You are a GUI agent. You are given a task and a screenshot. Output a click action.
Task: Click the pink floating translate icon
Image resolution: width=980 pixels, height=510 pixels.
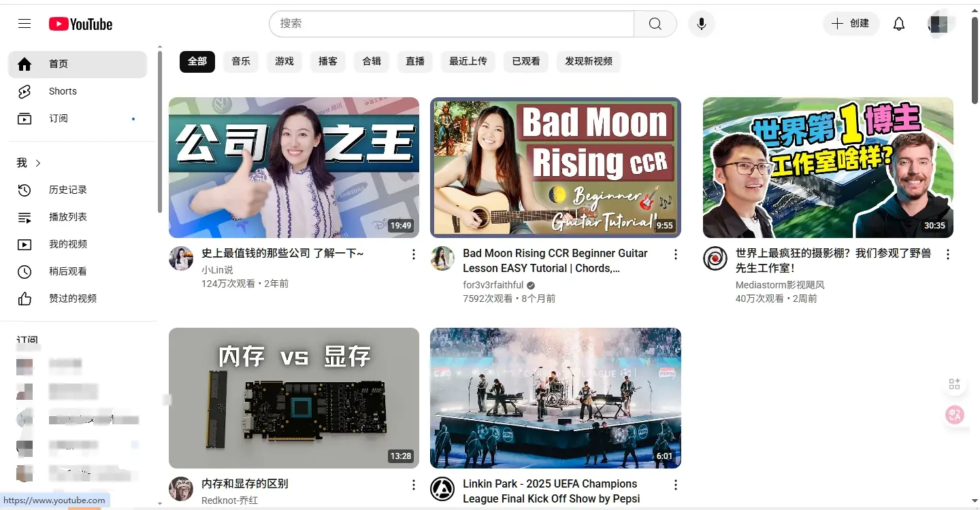[x=954, y=415]
